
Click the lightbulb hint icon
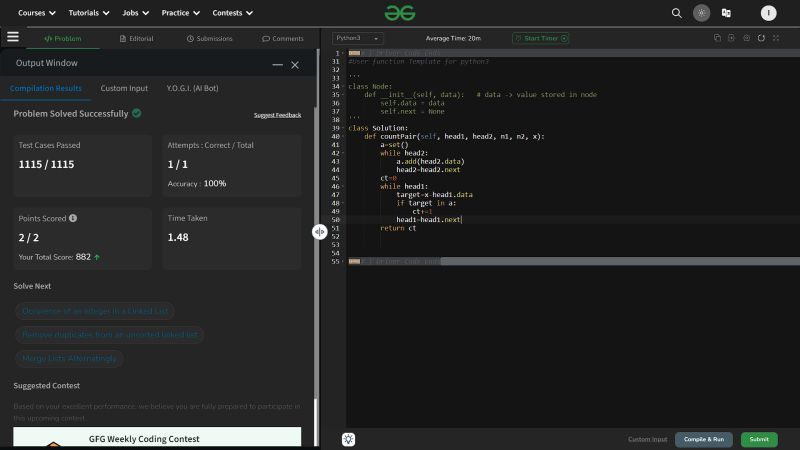(348, 439)
